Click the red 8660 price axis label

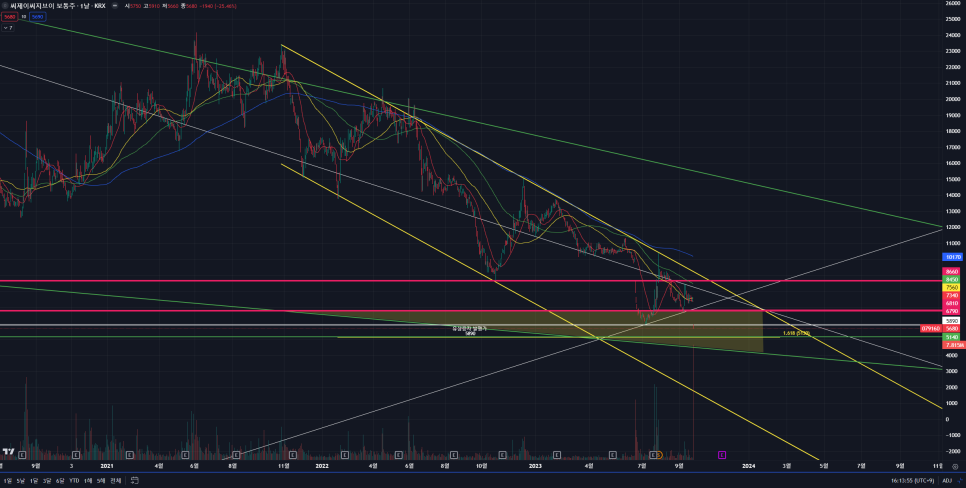[x=952, y=271]
